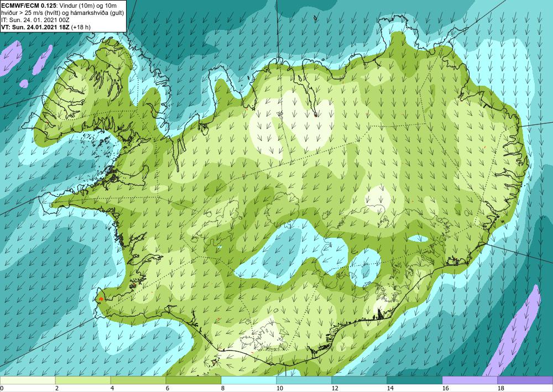Viewport: 553px width, 392px height.
Task: Select the 2–4 m/s light green legend swatch
Action: point(83,380)
